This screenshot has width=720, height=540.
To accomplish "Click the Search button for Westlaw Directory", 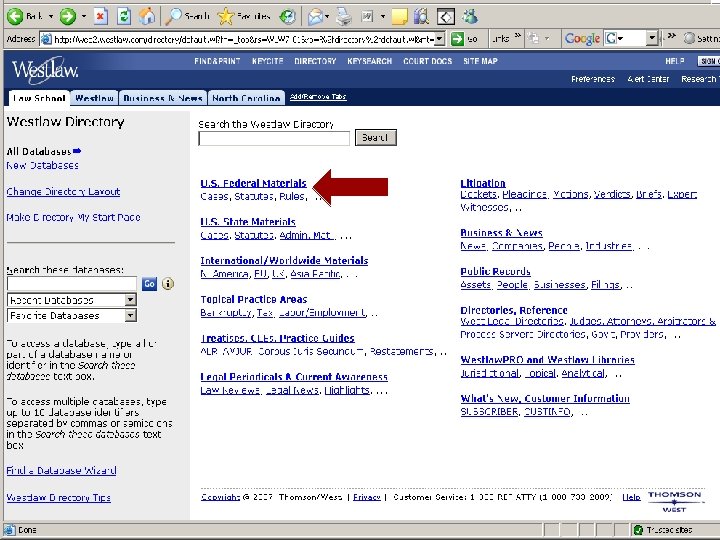I will [376, 138].
